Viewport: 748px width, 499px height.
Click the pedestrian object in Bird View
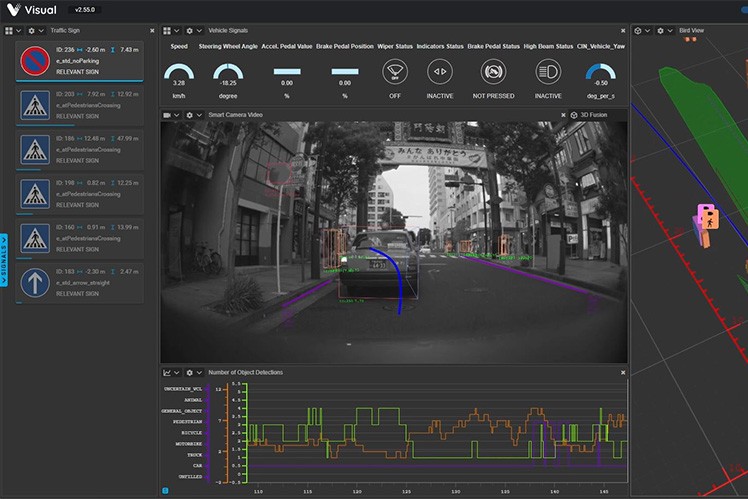click(711, 220)
